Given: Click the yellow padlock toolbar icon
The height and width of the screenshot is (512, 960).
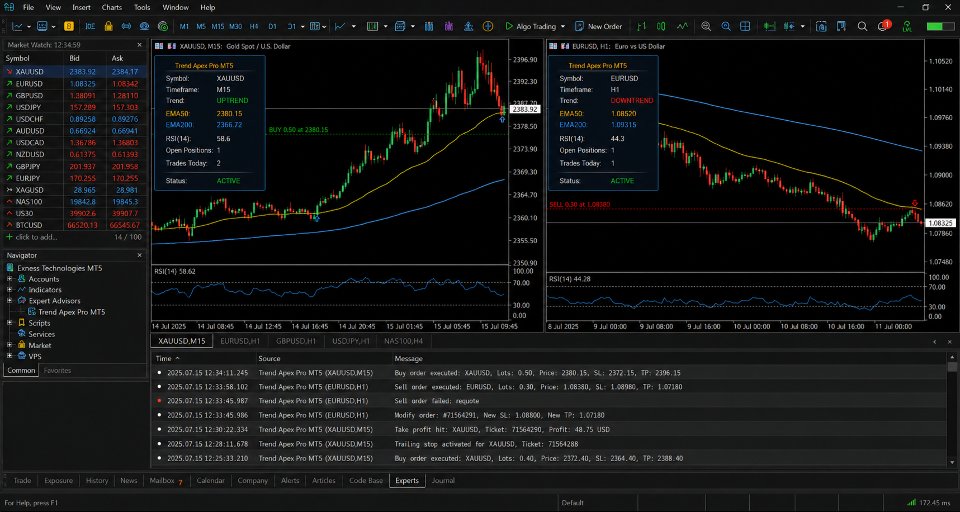Looking at the screenshot, I should click(108, 26).
